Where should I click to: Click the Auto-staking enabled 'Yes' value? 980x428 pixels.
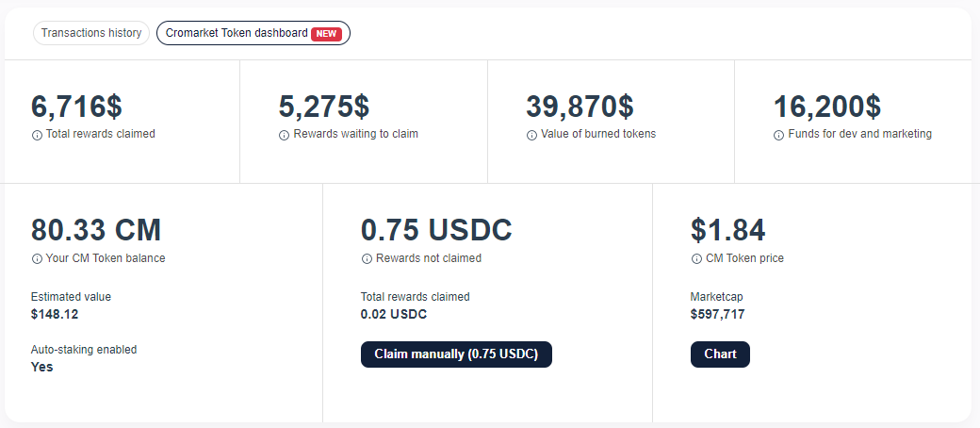pos(41,367)
